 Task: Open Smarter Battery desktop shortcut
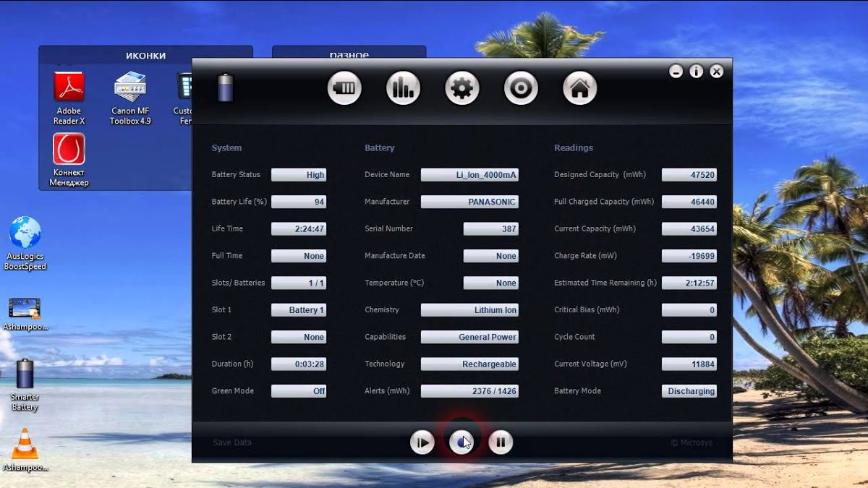click(25, 385)
